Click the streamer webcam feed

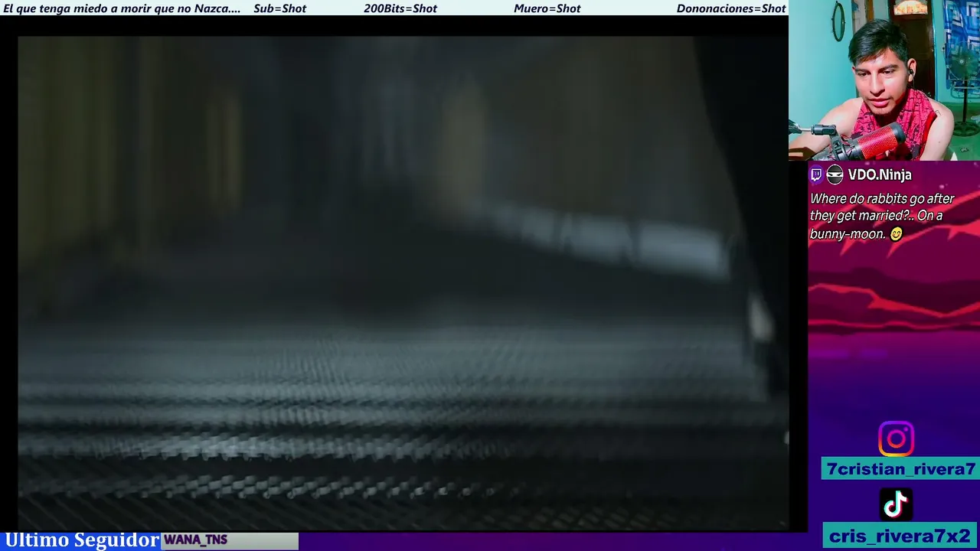tap(884, 80)
